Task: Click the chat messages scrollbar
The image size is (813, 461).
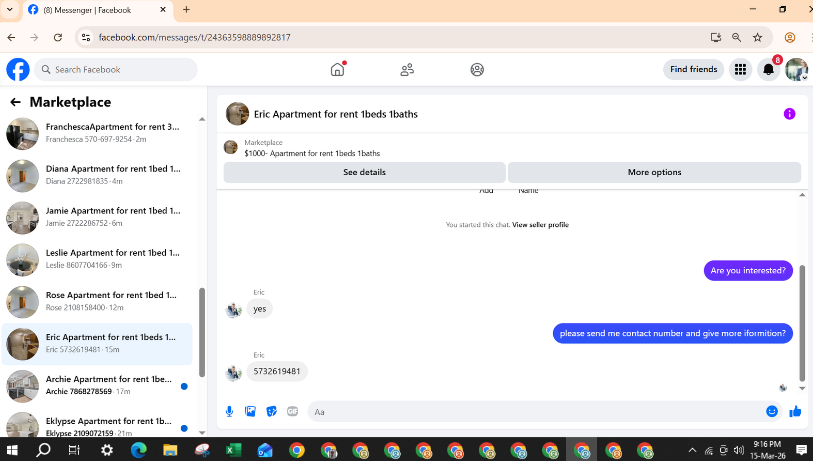Action: [x=802, y=323]
